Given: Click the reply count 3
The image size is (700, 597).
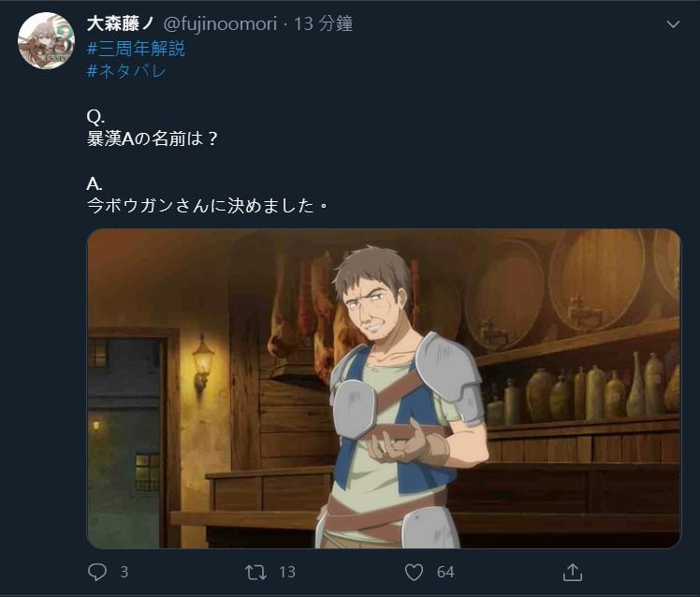Looking at the screenshot, I should (124, 572).
